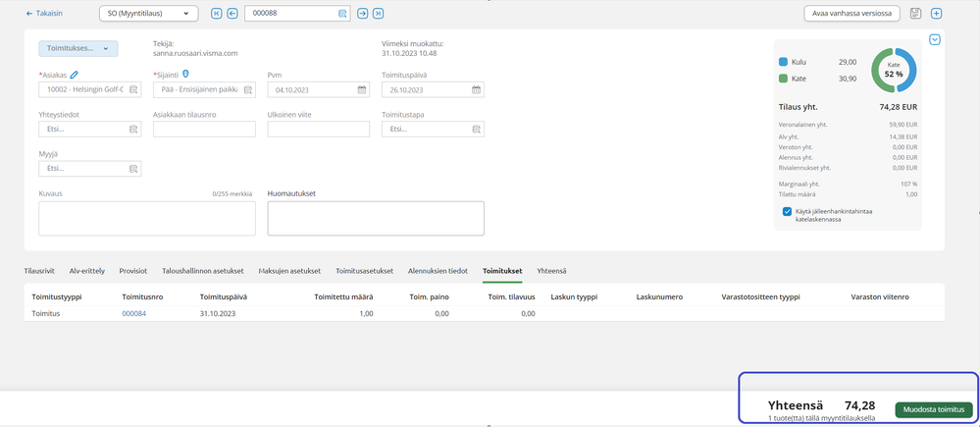Screen dimensions: 980x427
Task: Open the Pvm calendar picker
Action: pos(362,89)
